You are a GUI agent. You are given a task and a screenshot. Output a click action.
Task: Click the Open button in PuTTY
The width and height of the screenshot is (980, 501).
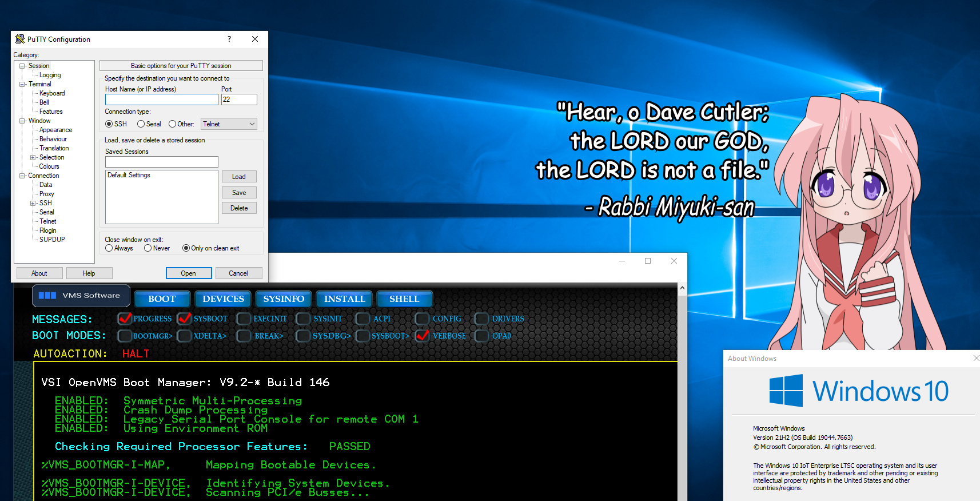(x=188, y=273)
